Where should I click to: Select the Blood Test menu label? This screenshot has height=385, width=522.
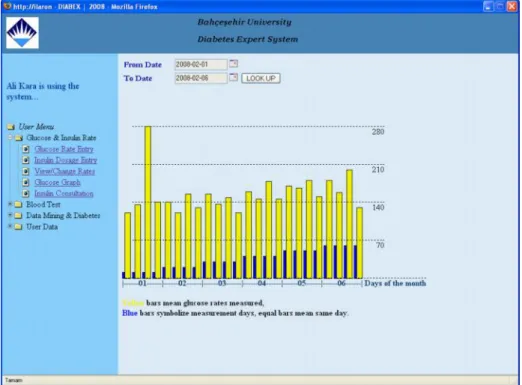43,204
